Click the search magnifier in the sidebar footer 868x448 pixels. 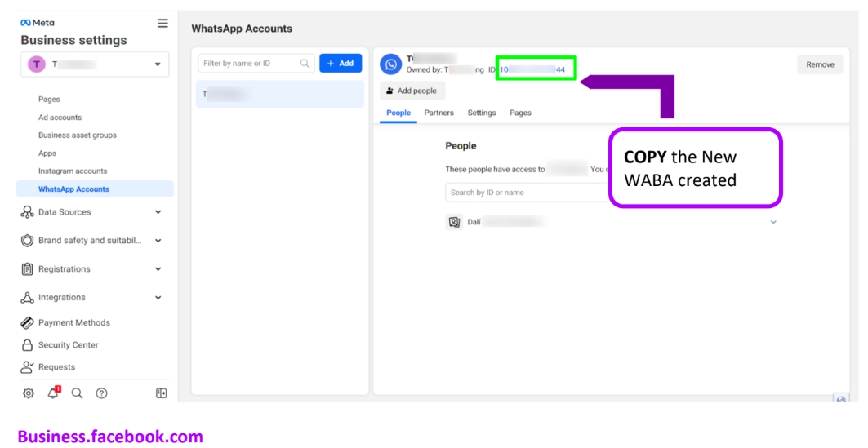77,393
